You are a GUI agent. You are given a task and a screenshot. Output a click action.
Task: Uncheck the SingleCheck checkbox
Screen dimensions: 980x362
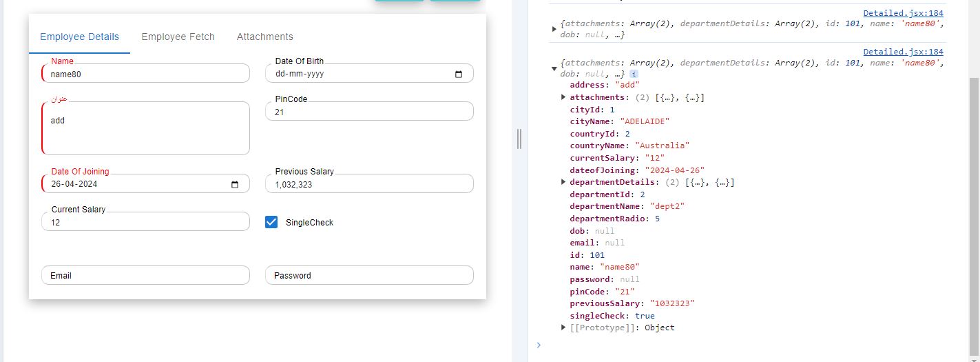271,222
